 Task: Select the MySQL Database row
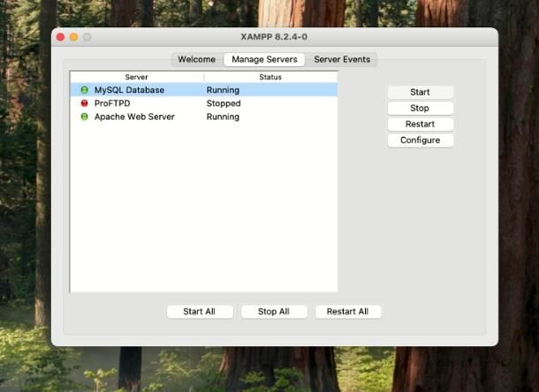(204, 90)
